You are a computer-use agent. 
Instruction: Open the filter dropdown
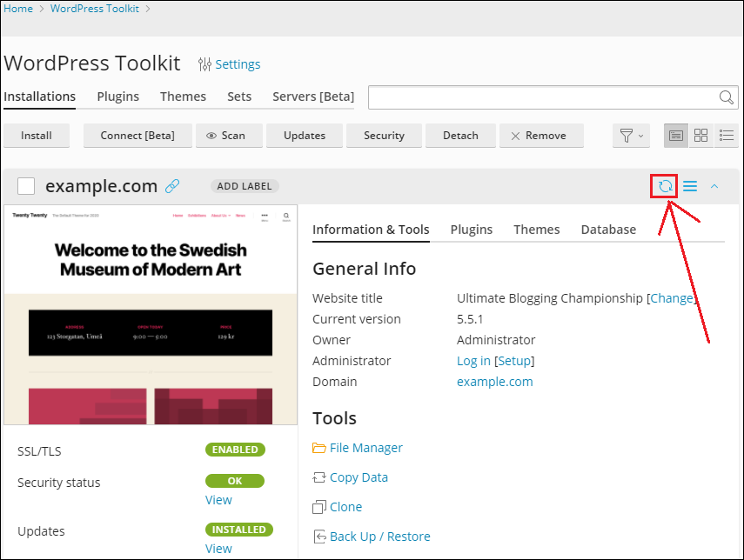[631, 136]
